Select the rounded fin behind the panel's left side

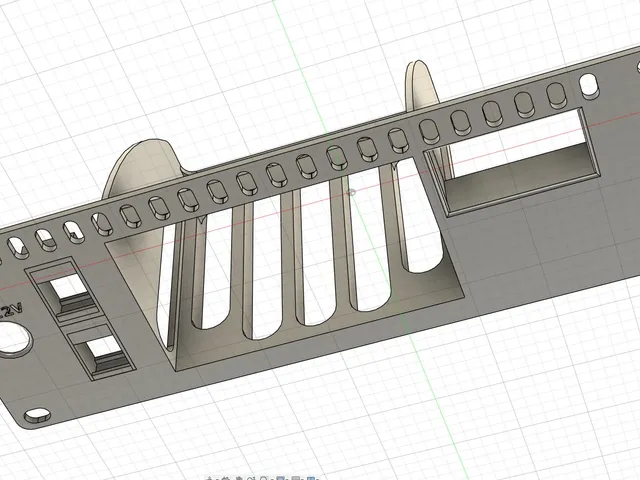click(143, 167)
